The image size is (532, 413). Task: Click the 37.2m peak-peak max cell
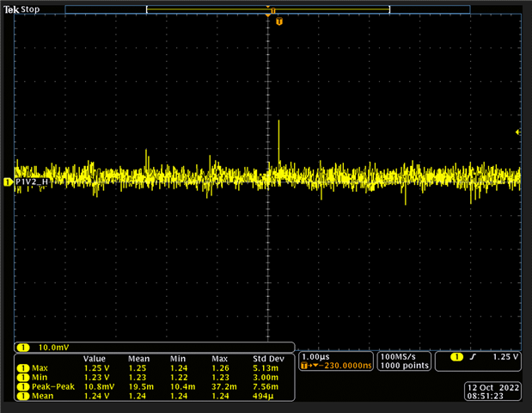click(223, 386)
